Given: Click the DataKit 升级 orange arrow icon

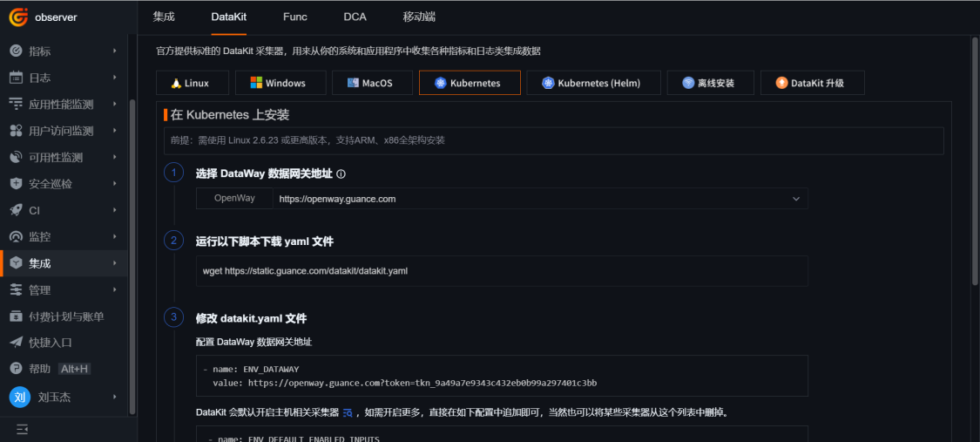Looking at the screenshot, I should 782,83.
